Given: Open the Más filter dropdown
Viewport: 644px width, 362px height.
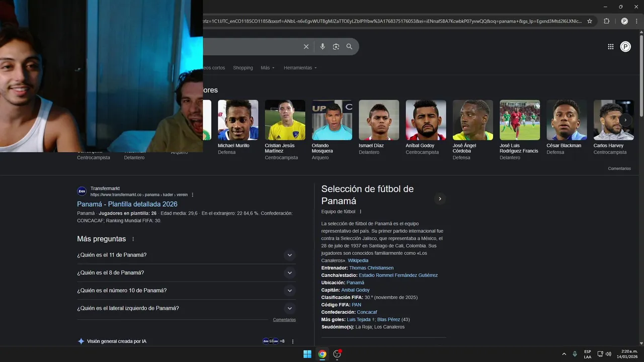Looking at the screenshot, I should (x=268, y=68).
